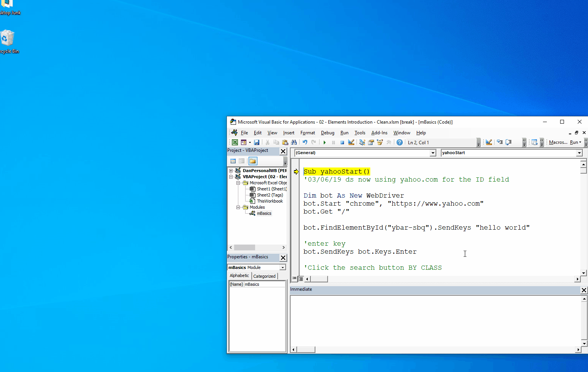
Task: Click the Run Sub/UserForm icon
Action: 325,142
